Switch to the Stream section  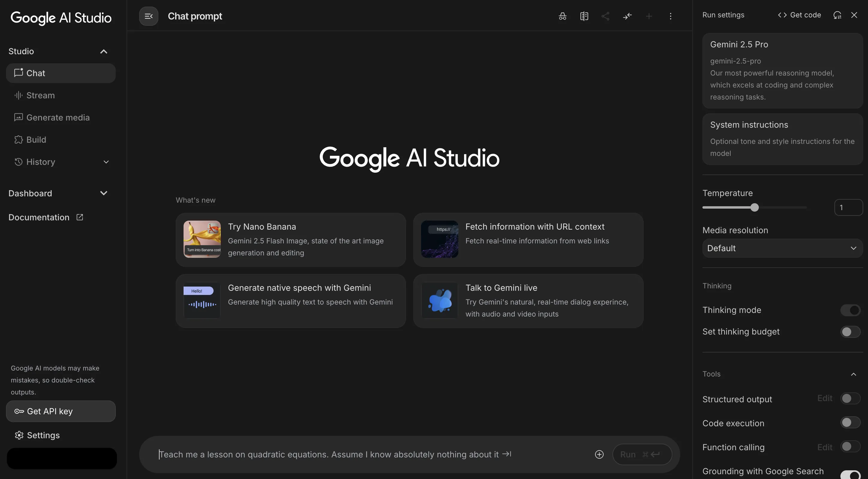tap(40, 95)
